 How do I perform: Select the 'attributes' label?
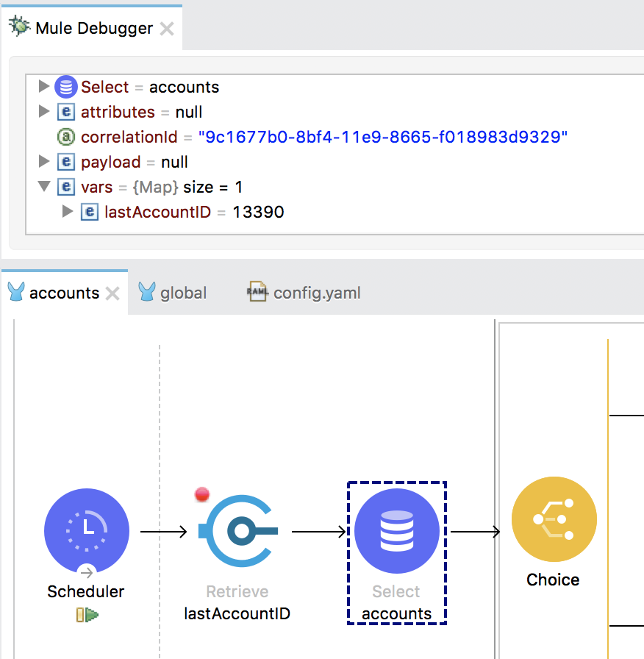click(118, 113)
